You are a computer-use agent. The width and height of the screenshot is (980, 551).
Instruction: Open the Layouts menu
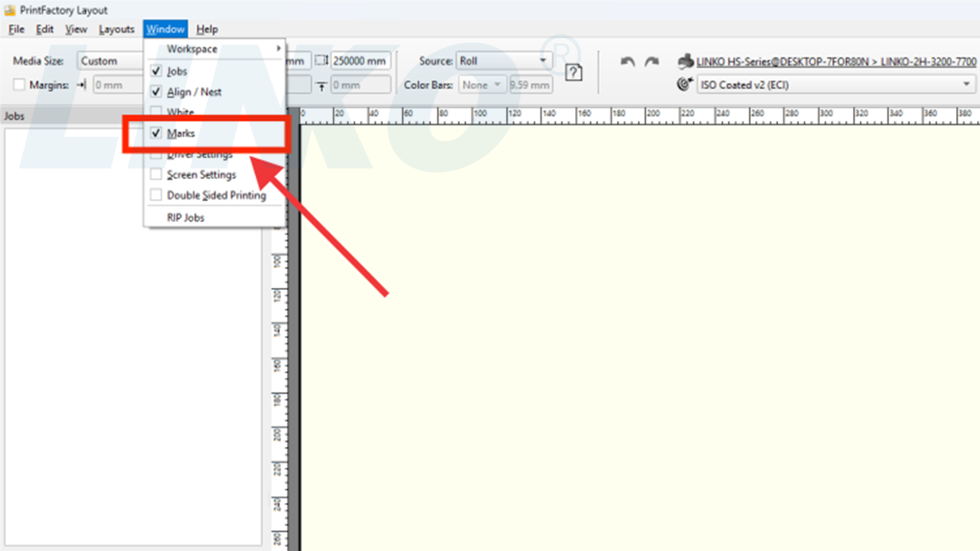click(116, 29)
